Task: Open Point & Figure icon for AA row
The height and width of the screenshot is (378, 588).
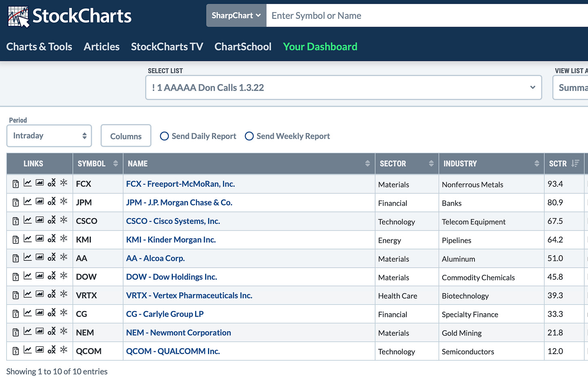Action: point(52,257)
